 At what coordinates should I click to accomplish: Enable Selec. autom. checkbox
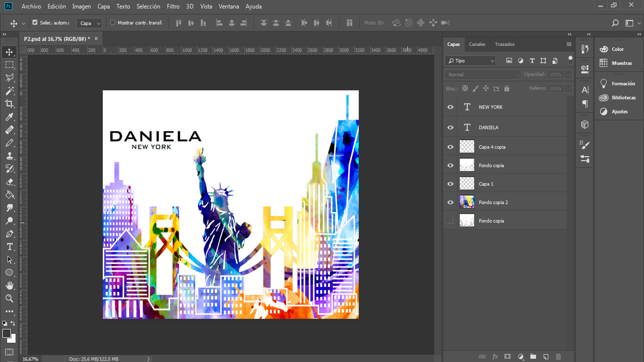[35, 22]
